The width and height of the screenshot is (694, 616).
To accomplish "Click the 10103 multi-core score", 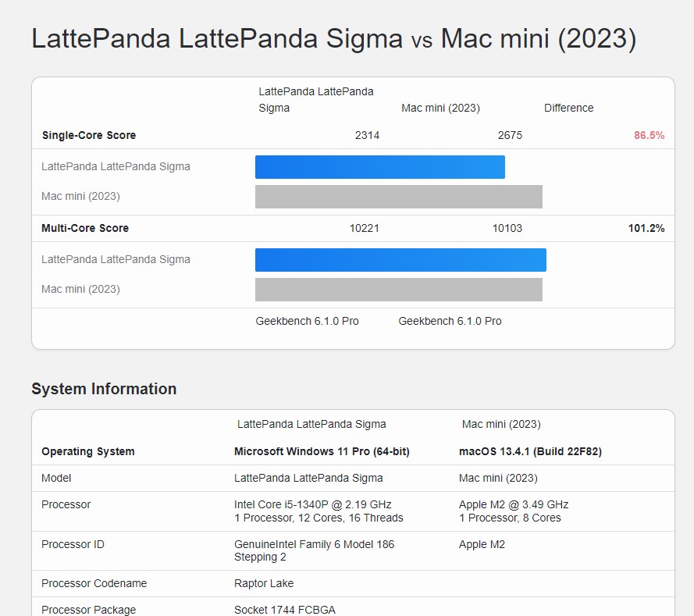I will click(507, 228).
